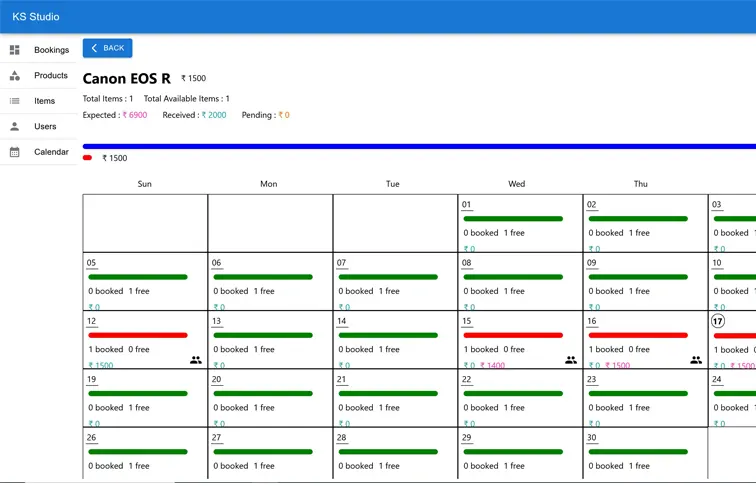Select date 26 in the calendar
Screen dimensions: 756x486
click(91, 438)
